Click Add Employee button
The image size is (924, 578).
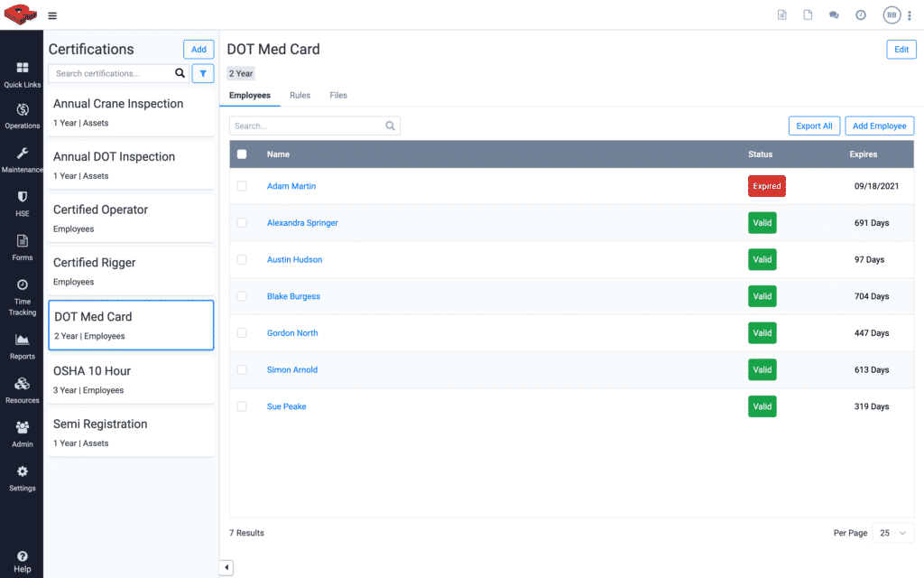pos(879,126)
